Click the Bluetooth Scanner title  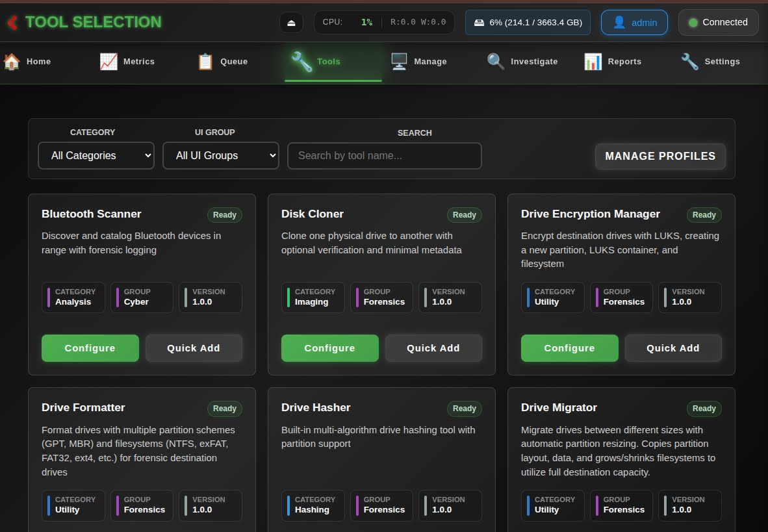click(92, 214)
